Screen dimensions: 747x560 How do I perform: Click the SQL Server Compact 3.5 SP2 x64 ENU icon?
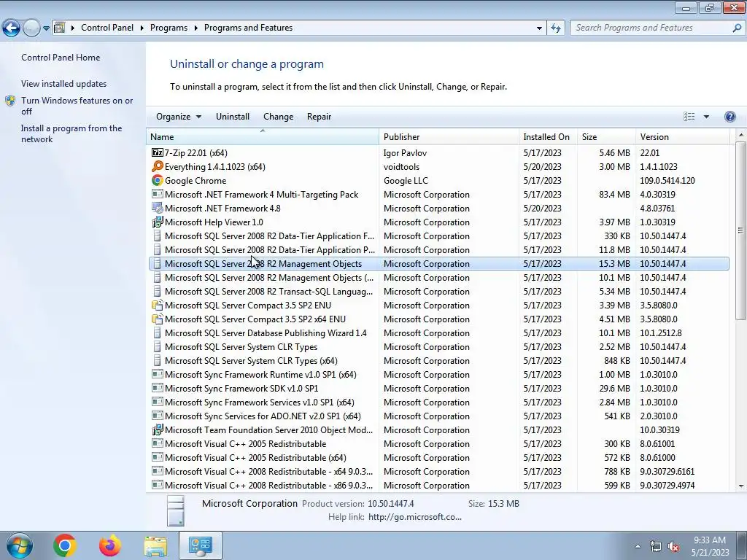158,319
